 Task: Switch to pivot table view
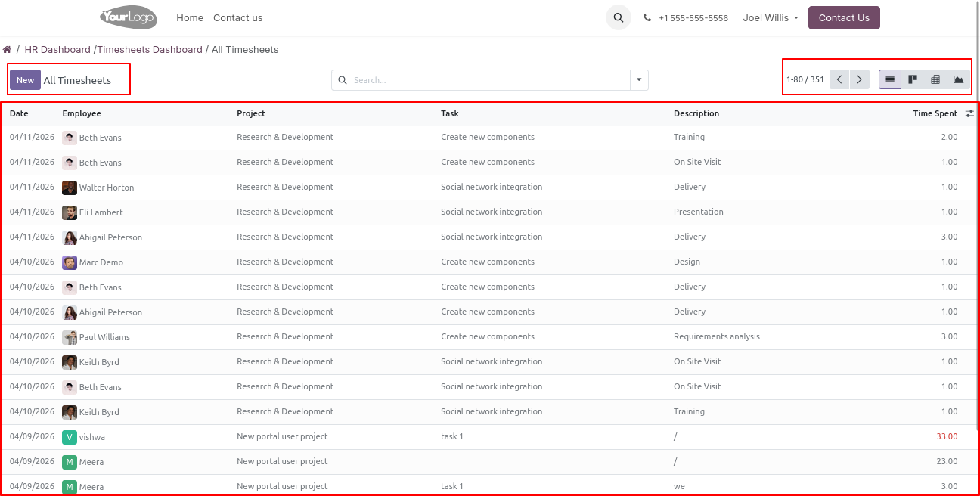pyautogui.click(x=935, y=79)
